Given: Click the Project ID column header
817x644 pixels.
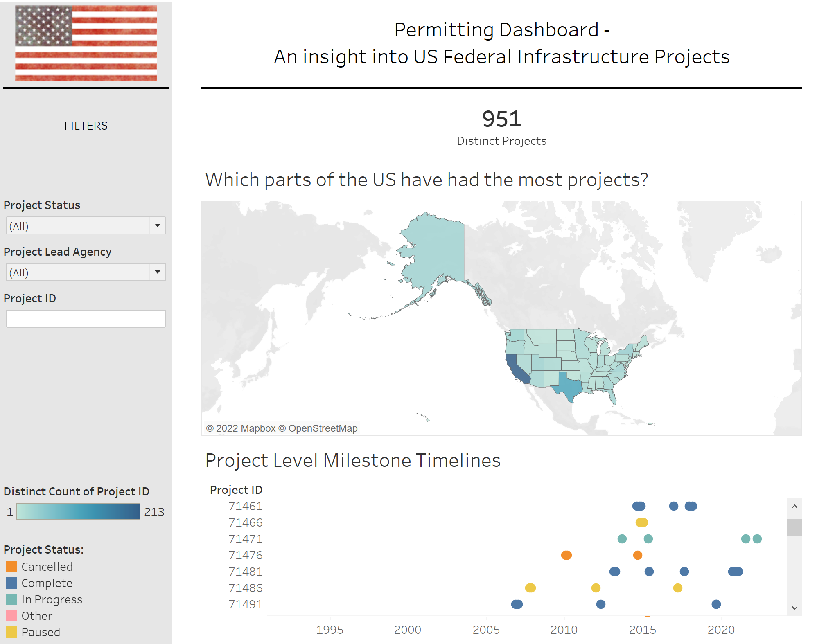Looking at the screenshot, I should click(x=236, y=490).
